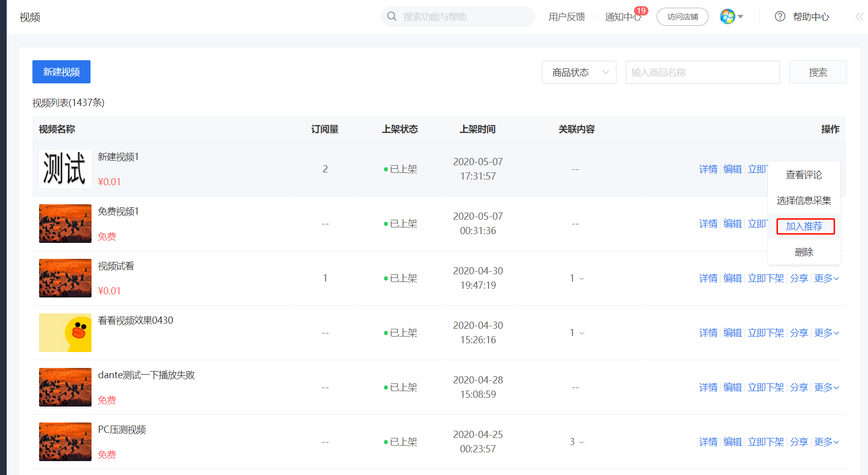Click the 访问店铺 button
Viewport: 868px width, 475px height.
click(682, 17)
